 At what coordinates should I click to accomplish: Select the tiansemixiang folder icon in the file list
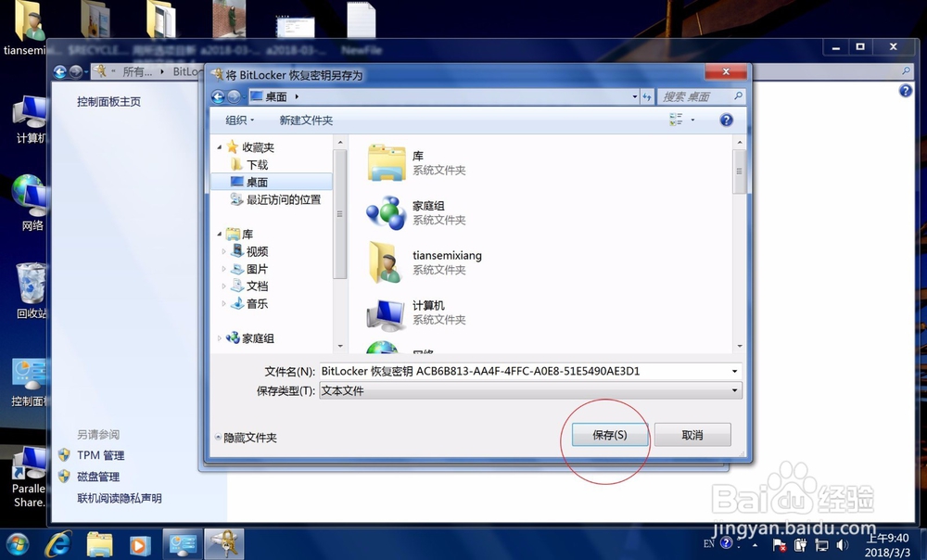point(386,262)
